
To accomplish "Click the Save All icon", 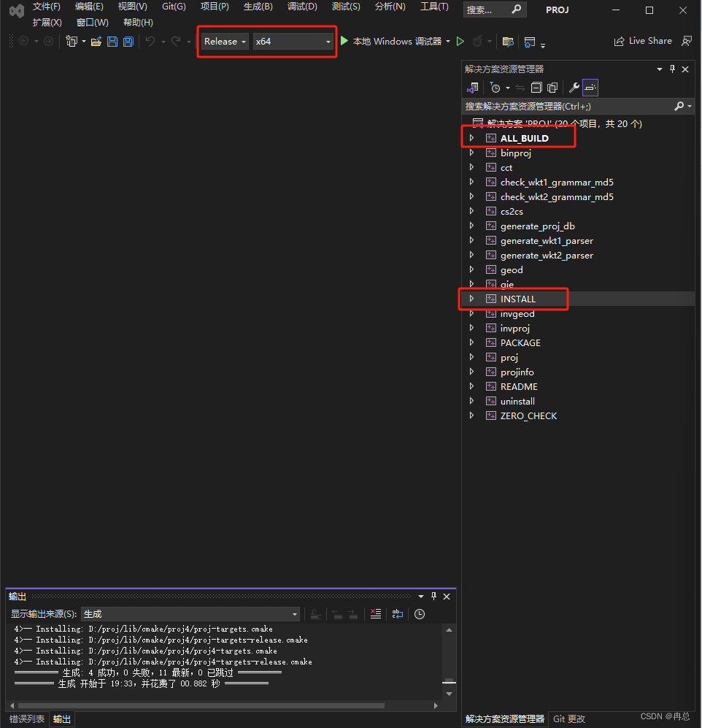I will point(128,42).
